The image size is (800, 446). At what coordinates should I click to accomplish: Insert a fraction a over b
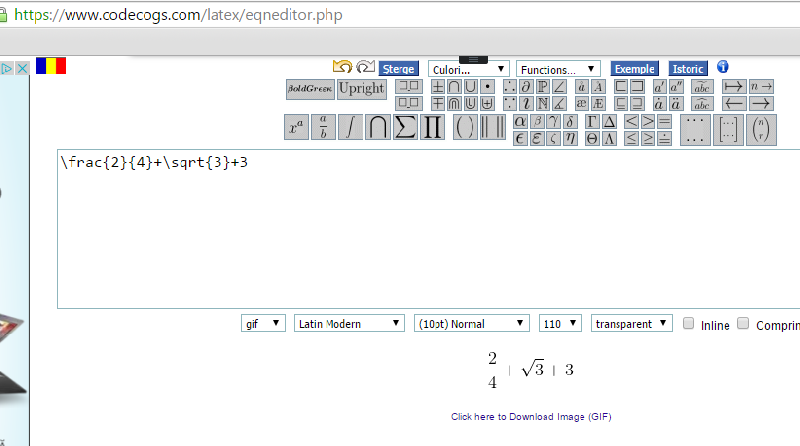323,128
